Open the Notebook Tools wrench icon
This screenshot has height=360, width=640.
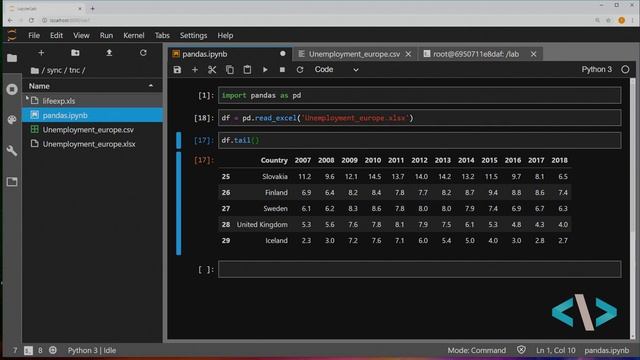[x=12, y=151]
